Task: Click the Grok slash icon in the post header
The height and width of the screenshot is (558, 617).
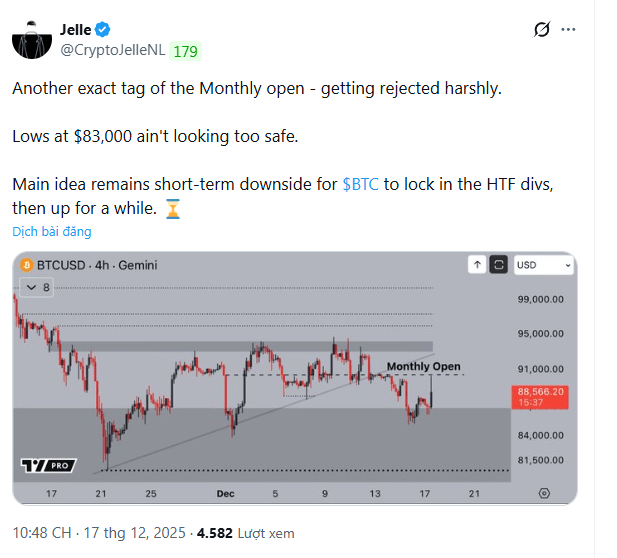Action: 542,31
